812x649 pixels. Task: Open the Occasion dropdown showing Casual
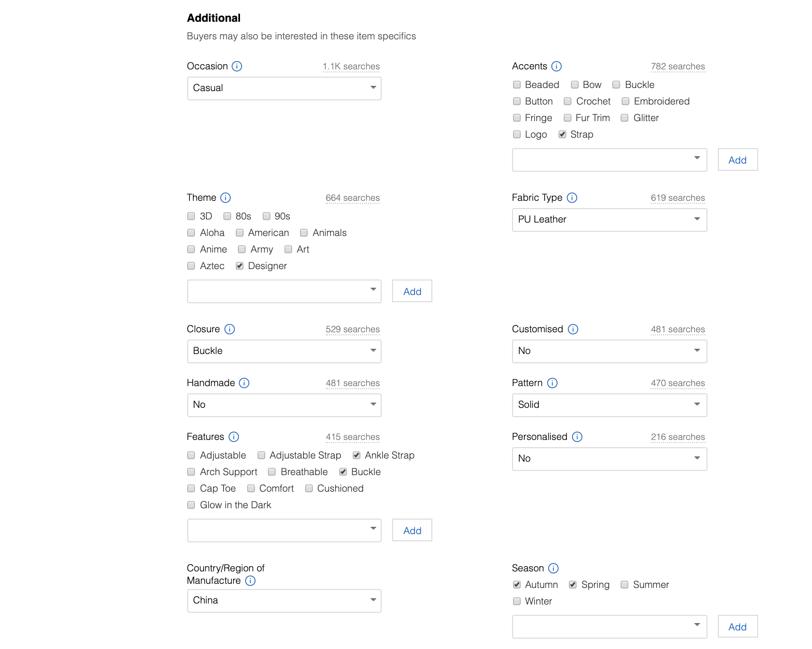tap(284, 89)
